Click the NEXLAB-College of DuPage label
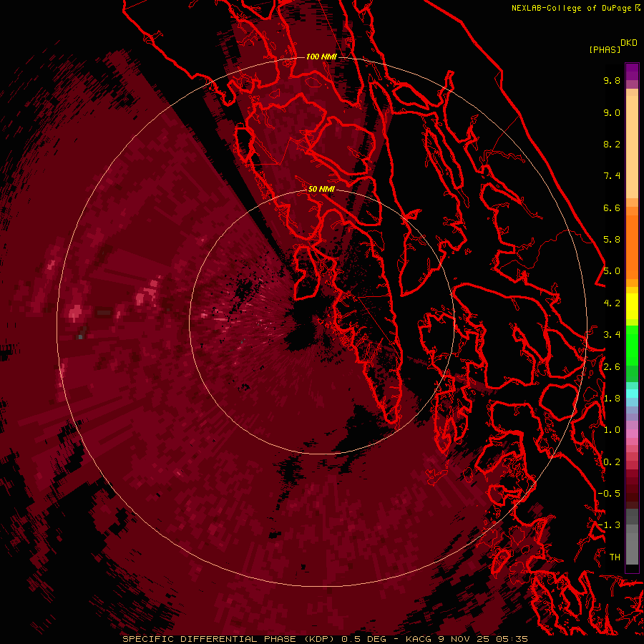644x644 pixels. 571,8
